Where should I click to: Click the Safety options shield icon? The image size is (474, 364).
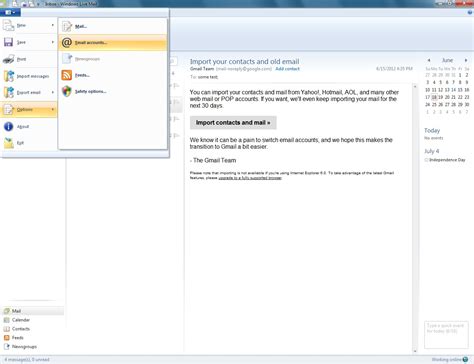[x=67, y=91]
